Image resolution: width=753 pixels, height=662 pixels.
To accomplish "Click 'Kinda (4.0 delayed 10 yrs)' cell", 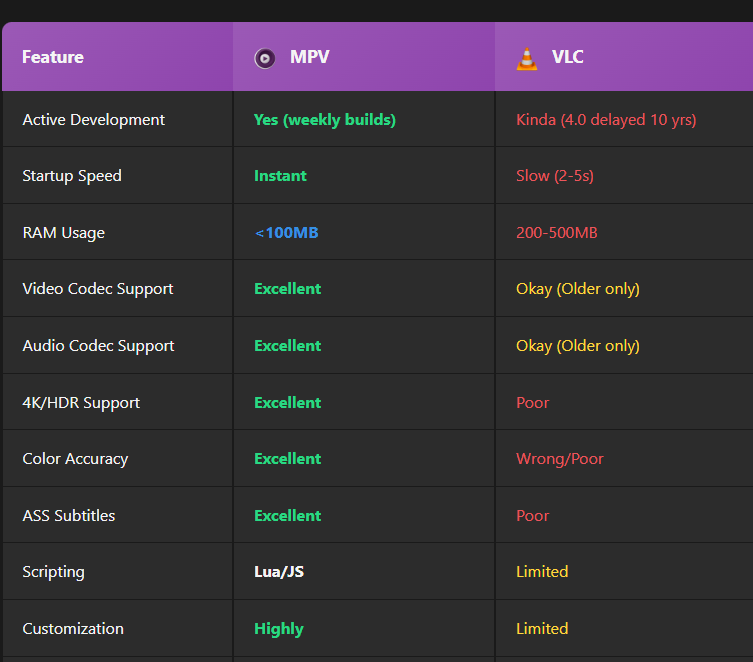I will [606, 120].
